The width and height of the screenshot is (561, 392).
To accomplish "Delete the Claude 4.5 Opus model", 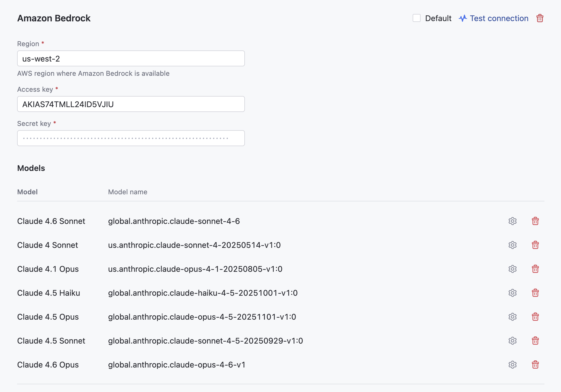I will pyautogui.click(x=535, y=317).
